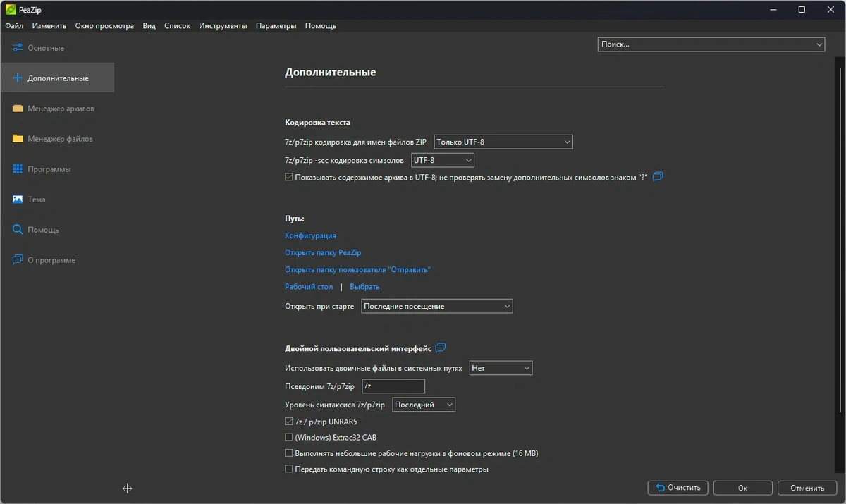The image size is (846, 504).
Task: Click the sliders icon next to Основные
Action: (18, 48)
